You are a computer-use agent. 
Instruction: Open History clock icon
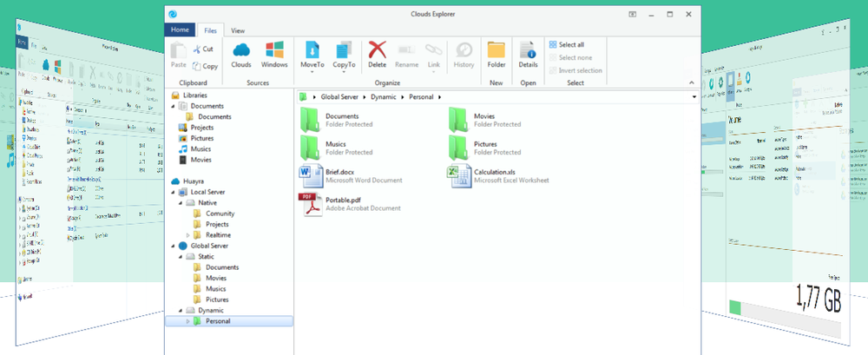pos(464,49)
